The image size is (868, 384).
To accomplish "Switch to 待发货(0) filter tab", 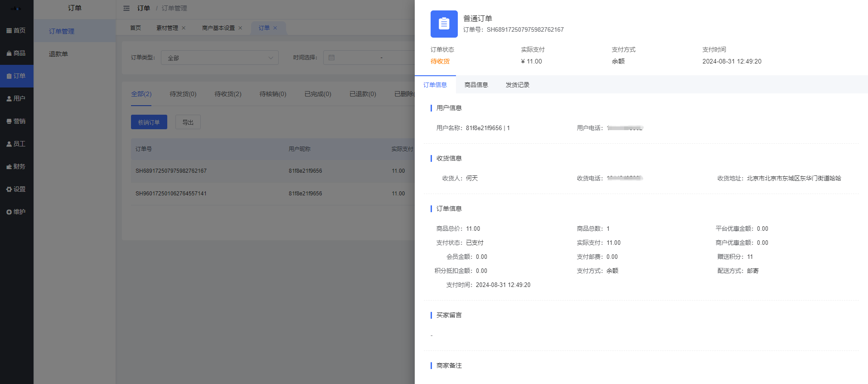I will (x=183, y=94).
